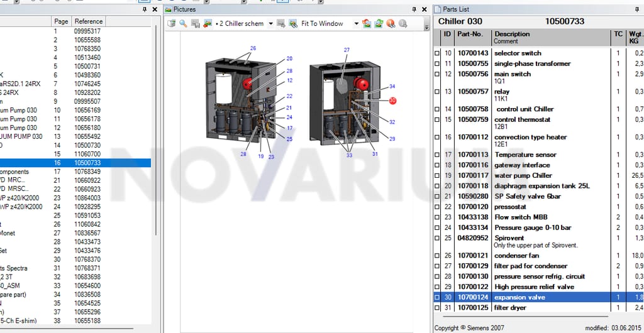Click the Description column header
644x333 pixels.
click(x=551, y=38)
